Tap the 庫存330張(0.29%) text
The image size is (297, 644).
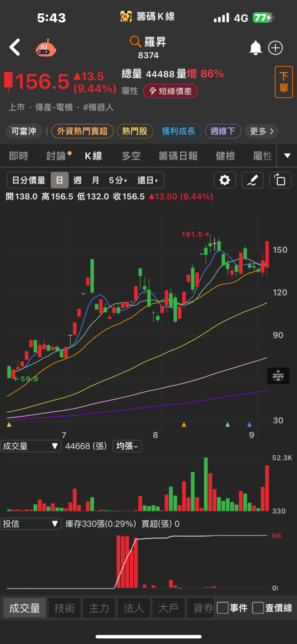click(x=101, y=524)
